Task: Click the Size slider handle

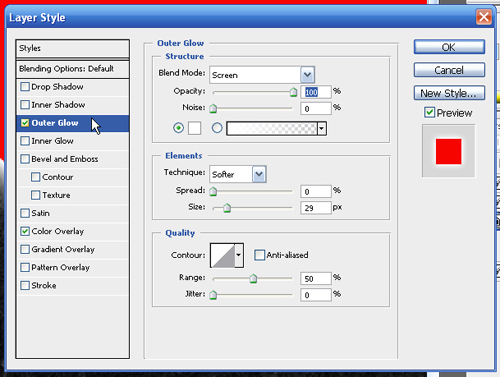Action: tap(227, 208)
